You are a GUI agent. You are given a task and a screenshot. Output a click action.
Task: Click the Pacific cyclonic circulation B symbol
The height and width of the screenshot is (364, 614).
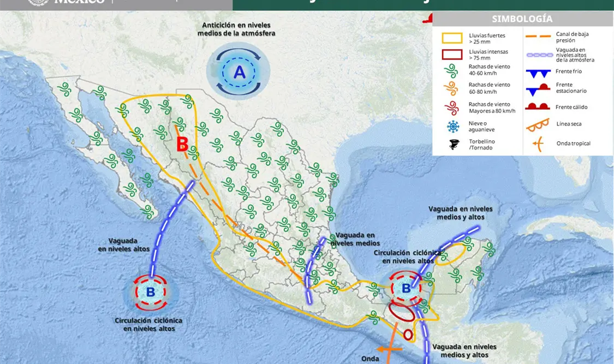[x=151, y=292]
